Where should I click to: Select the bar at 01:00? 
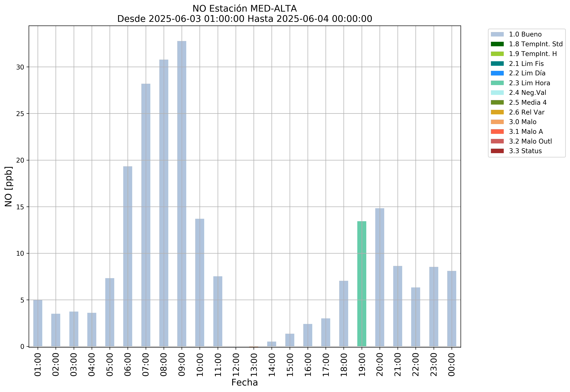pos(38,323)
